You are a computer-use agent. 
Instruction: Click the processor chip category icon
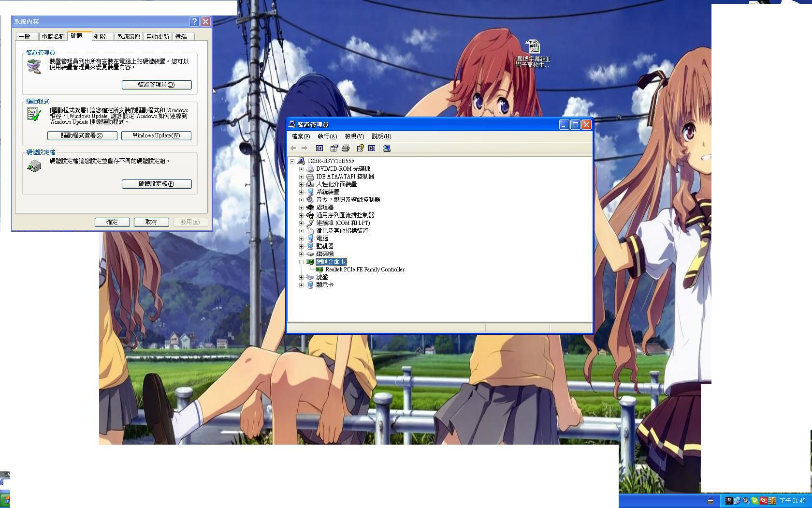[310, 208]
